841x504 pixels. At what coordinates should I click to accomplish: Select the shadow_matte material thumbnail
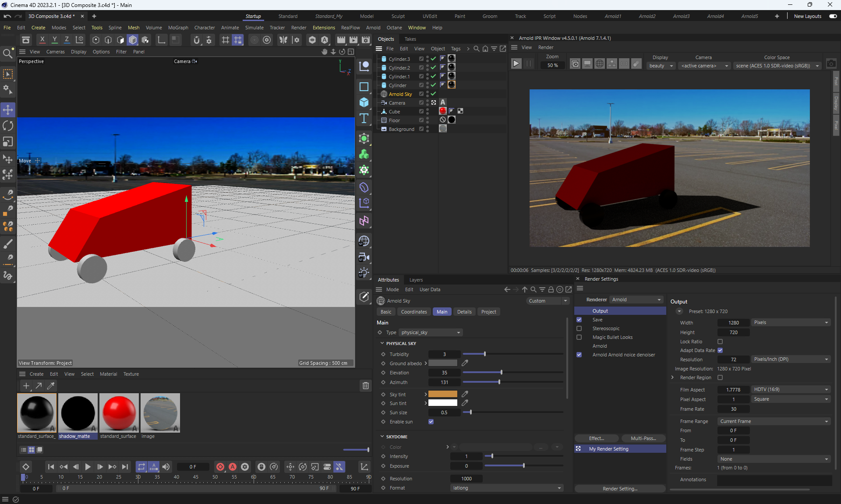(x=78, y=412)
